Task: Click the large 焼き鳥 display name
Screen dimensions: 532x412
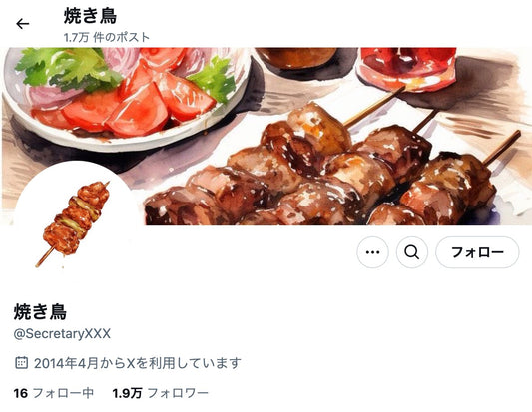Action: (40, 312)
